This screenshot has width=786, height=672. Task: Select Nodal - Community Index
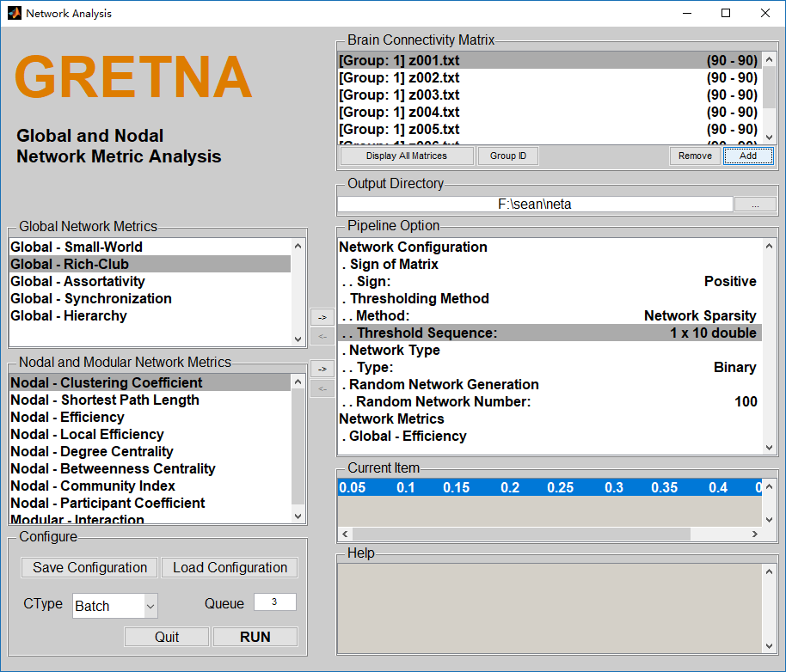coord(150,486)
